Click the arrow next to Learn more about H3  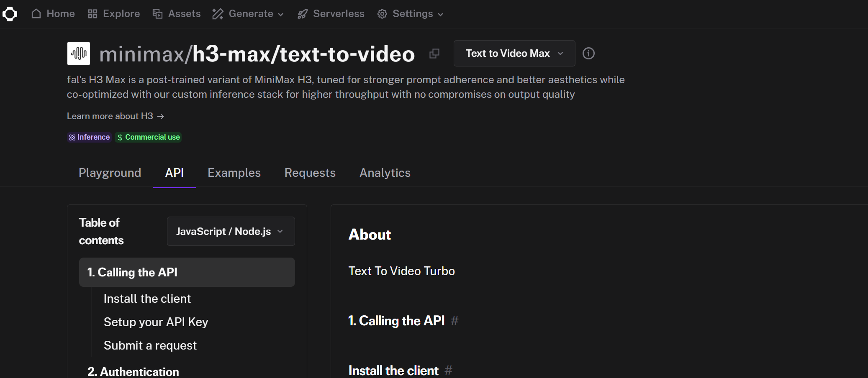pos(161,116)
